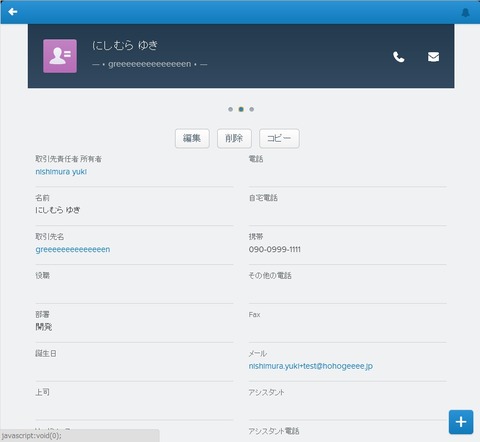Click the 部署 field label
The image size is (480, 442).
[42, 314]
